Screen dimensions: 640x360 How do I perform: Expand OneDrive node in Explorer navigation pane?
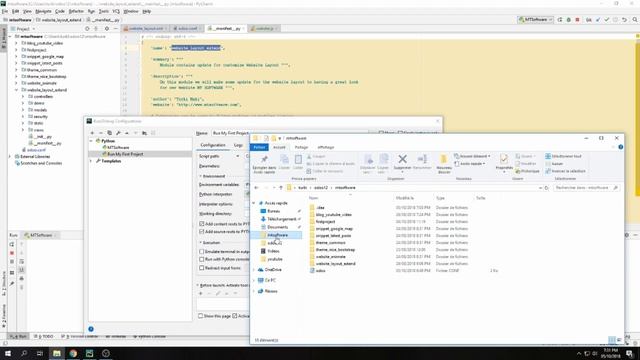click(x=254, y=270)
